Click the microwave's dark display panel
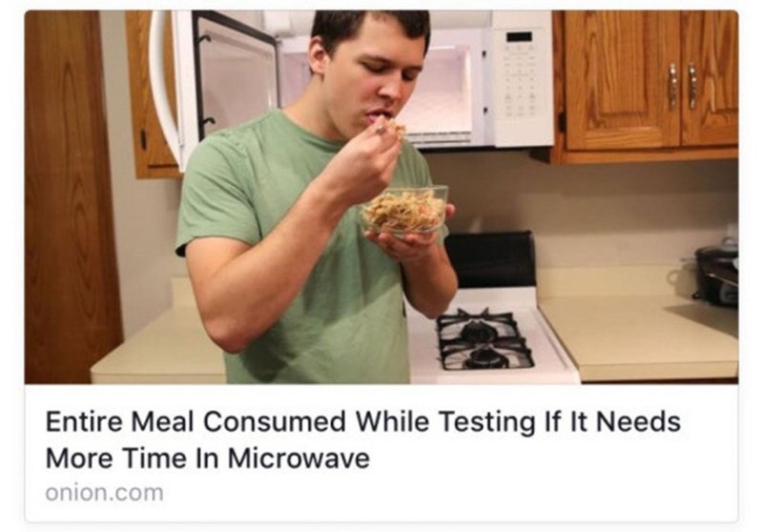The height and width of the screenshot is (532, 763). coord(519,37)
